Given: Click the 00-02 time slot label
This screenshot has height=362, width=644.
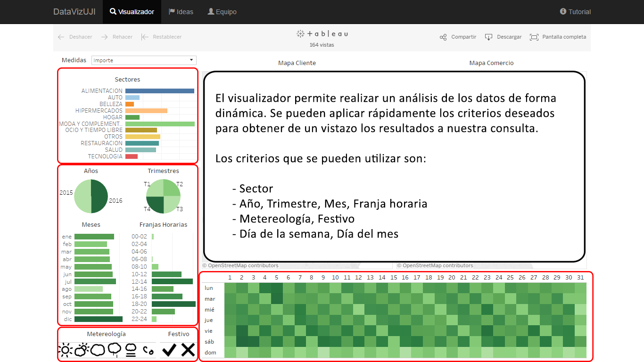Looking at the screenshot, I should 139,237.
